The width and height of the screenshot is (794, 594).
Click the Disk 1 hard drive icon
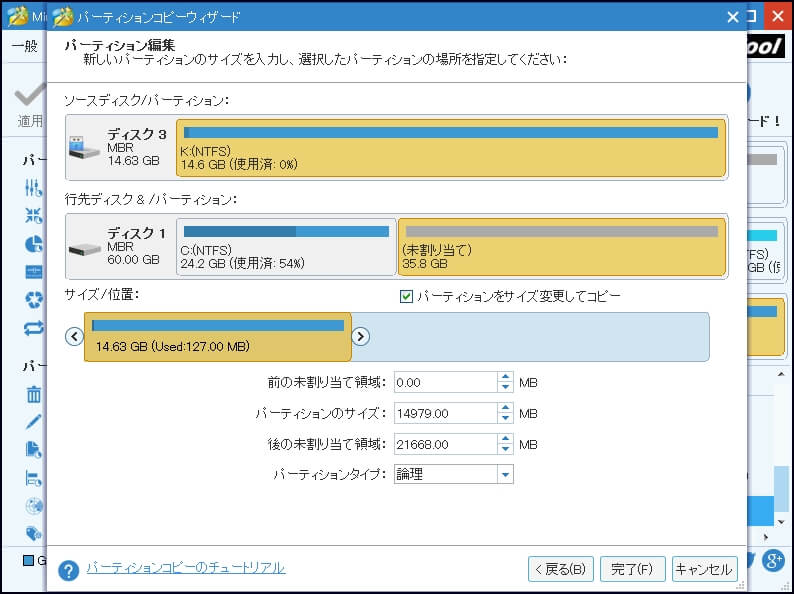(84, 249)
